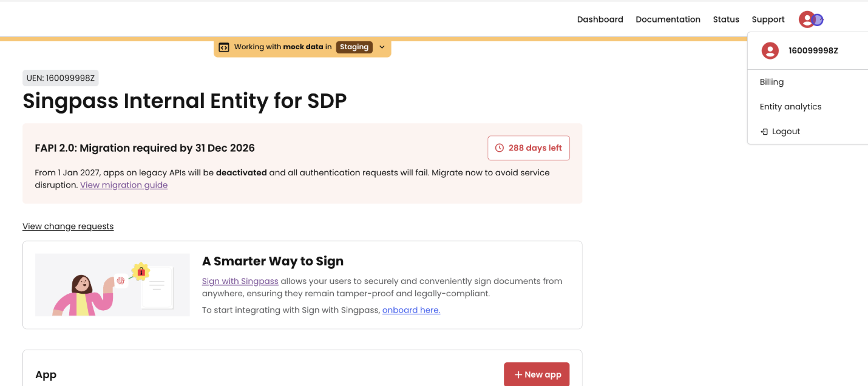Open Support from the top navigation

click(x=768, y=19)
